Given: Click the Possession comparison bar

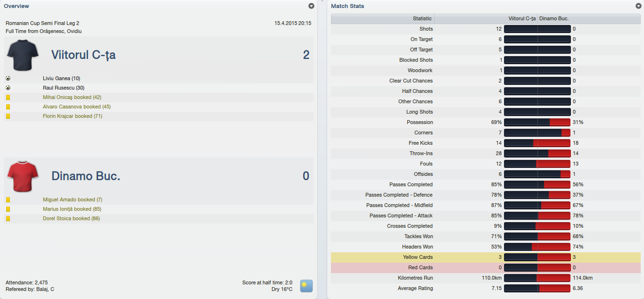Looking at the screenshot, I should pos(537,122).
